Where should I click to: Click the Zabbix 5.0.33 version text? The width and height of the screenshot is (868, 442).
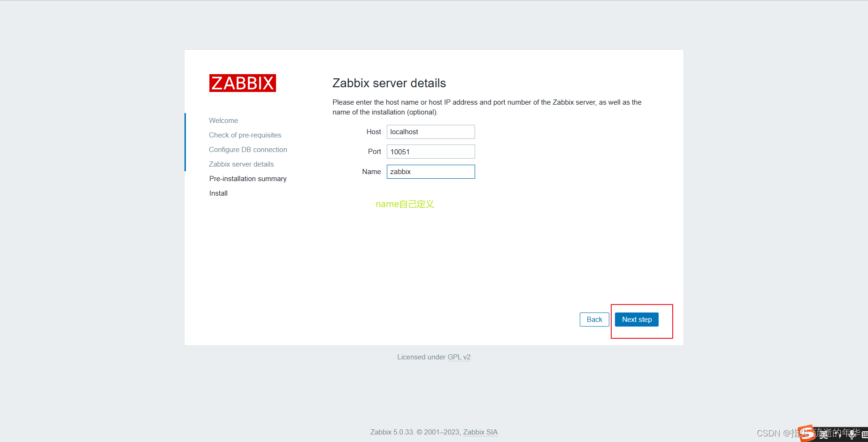pos(392,432)
